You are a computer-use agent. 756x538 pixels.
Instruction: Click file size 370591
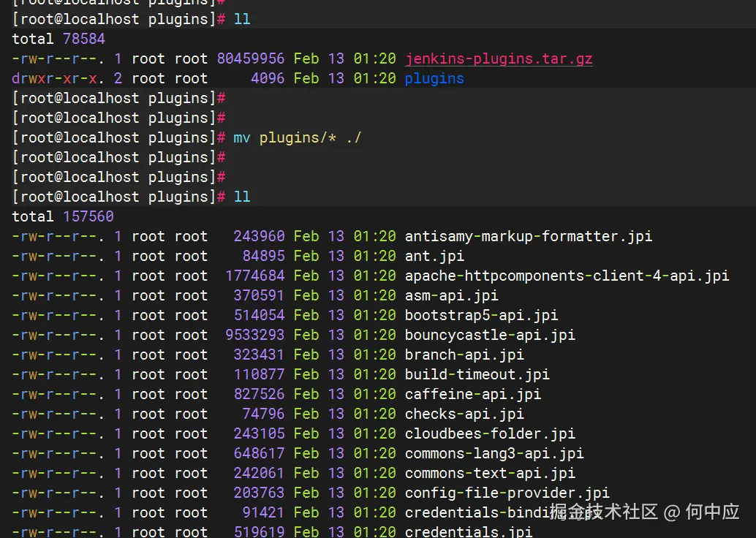260,295
